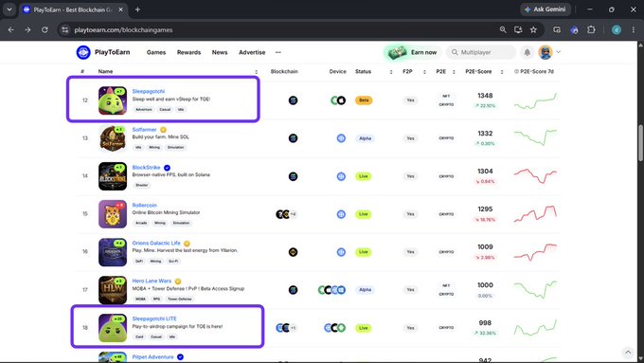Open the three-dots more menu in navbar
The height and width of the screenshot is (363, 644).
[x=278, y=52]
